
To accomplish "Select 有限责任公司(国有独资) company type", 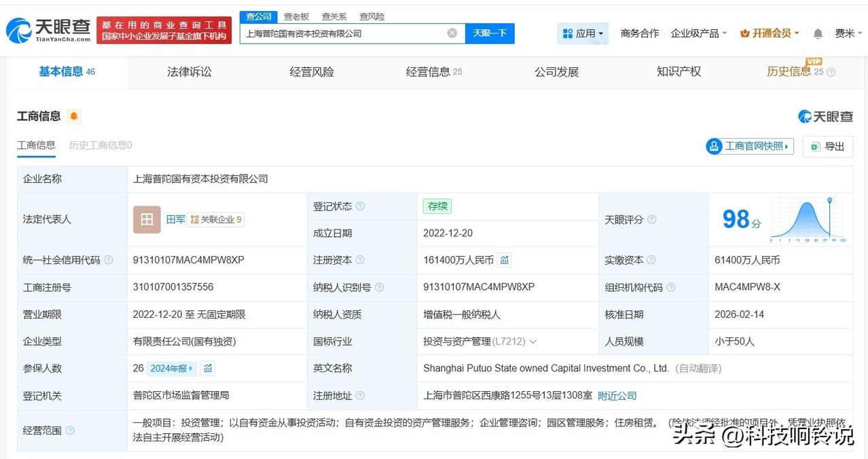I will click(185, 342).
